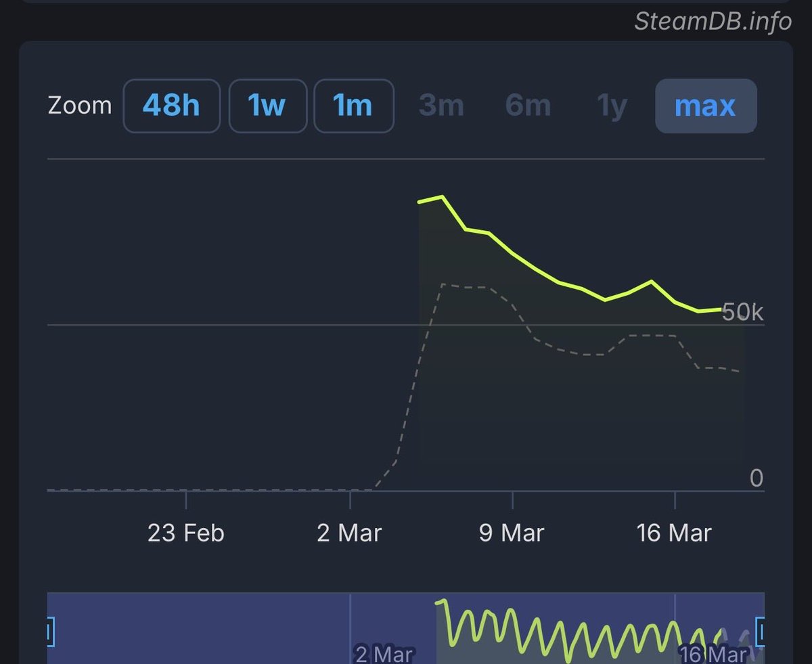Click the 0 y-axis label
The image size is (812, 664).
click(x=757, y=479)
